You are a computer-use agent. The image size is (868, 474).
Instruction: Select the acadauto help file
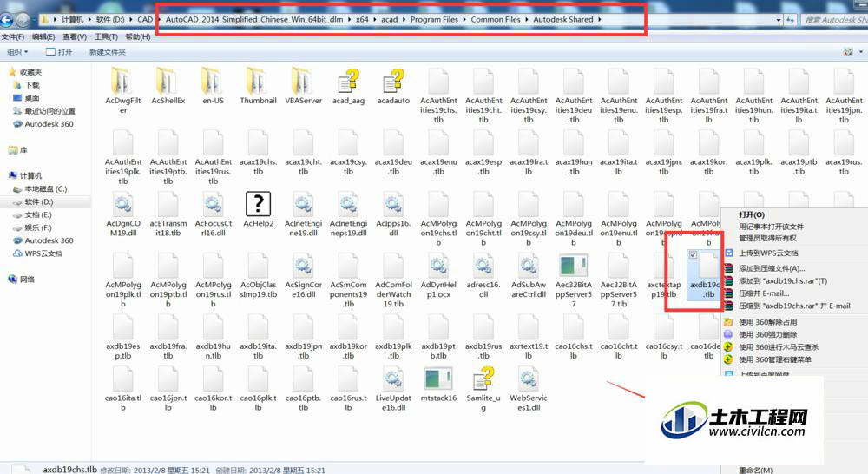[393, 87]
